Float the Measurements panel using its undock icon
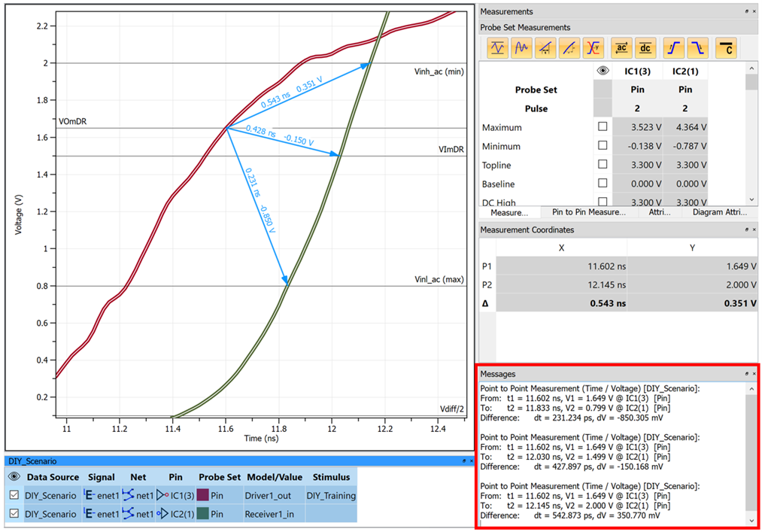Screen dimensions: 762x532 [746, 11]
